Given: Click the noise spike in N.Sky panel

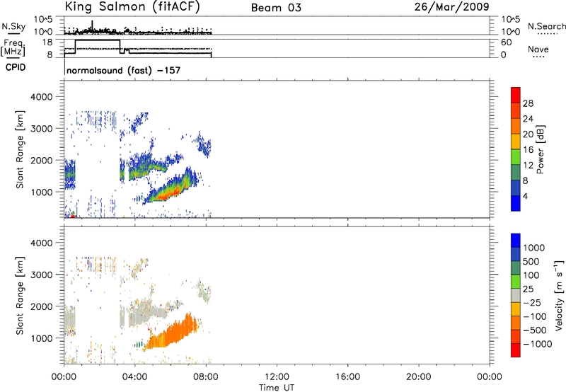Looking at the screenshot, I should point(93,25).
